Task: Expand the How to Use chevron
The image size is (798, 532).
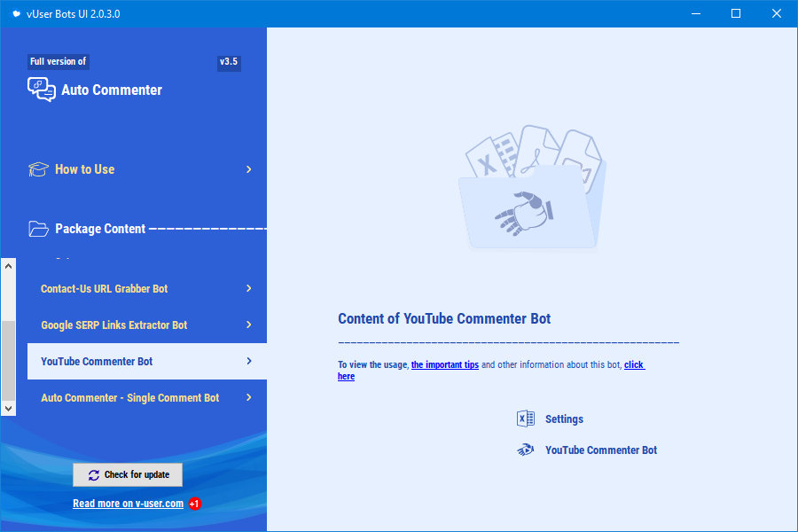Action: [x=249, y=169]
